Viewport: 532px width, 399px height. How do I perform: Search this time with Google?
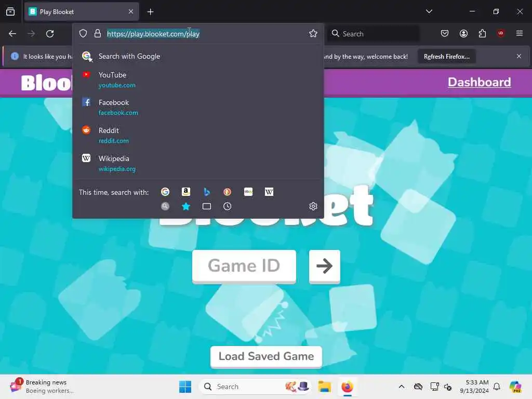coord(165,192)
